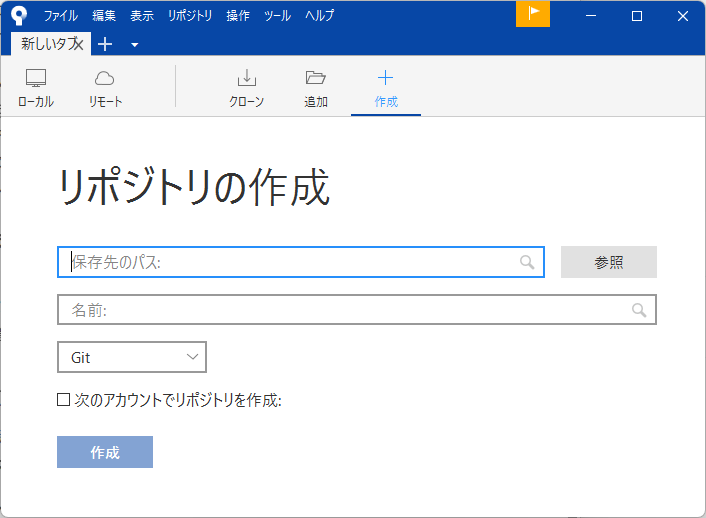706x518 pixels.
Task: Click the 参照 browse button
Action: pyautogui.click(x=608, y=262)
